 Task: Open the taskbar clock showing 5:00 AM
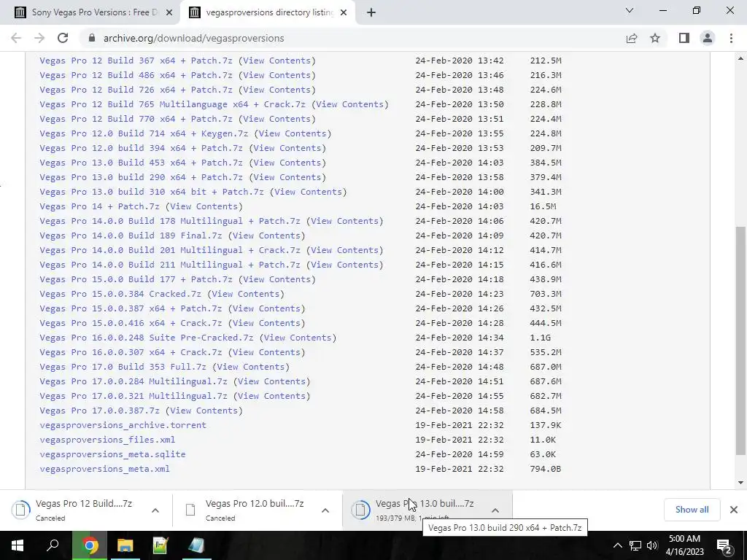click(x=684, y=545)
